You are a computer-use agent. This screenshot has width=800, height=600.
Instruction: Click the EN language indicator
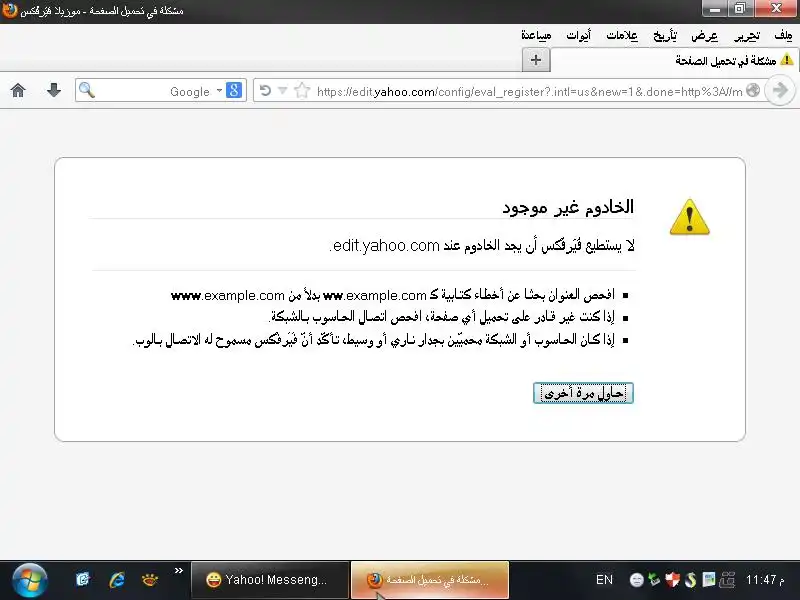pyautogui.click(x=604, y=580)
